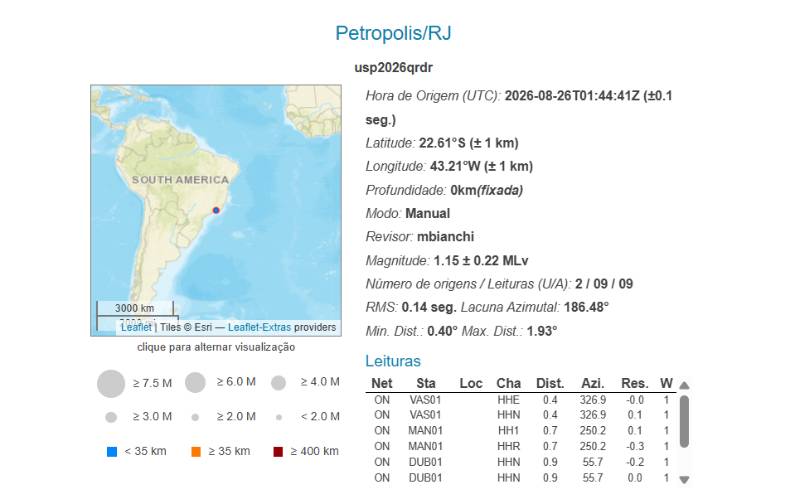Click the Net column header
This screenshot has width=800, height=500.
click(x=382, y=384)
